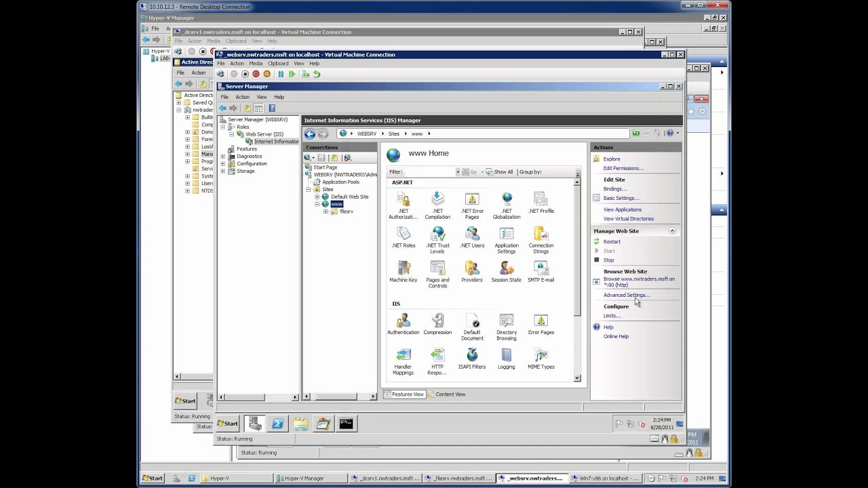Open the IIS Authentication feature
The width and height of the screenshot is (868, 488).
point(403,324)
